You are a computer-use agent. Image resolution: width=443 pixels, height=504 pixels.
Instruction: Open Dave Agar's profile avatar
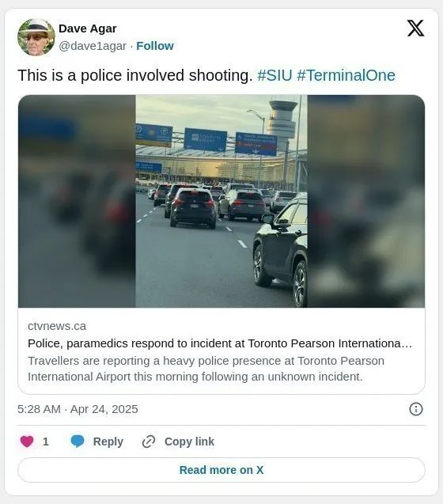point(36,37)
